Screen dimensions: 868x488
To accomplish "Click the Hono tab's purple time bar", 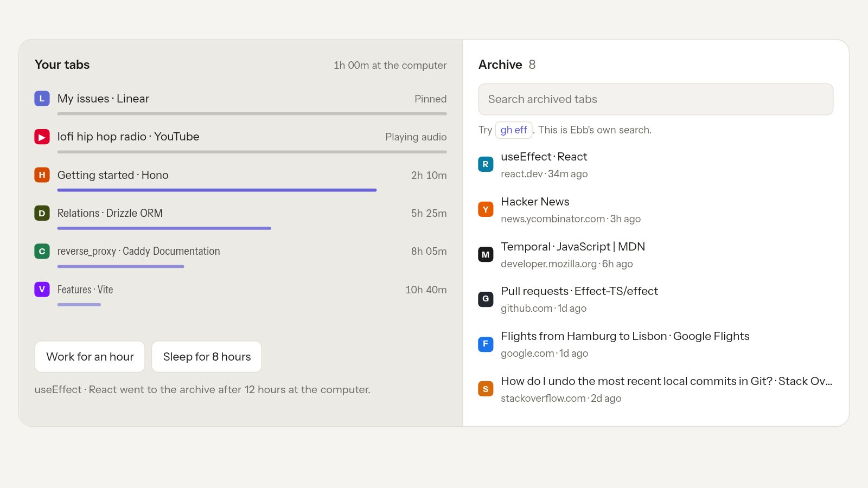I will click(x=217, y=190).
